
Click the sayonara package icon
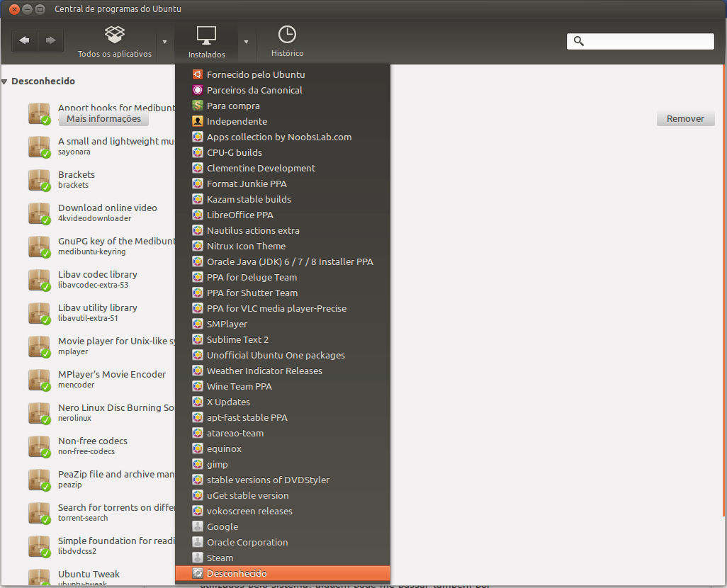39,147
